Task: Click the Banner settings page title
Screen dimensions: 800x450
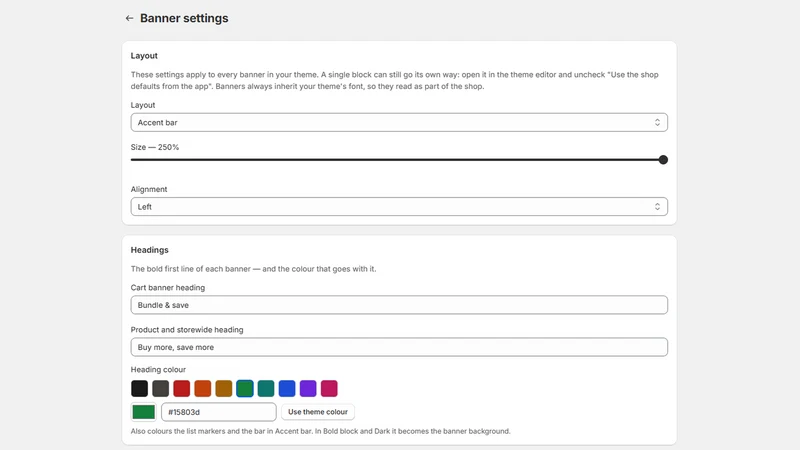Action: (x=184, y=18)
